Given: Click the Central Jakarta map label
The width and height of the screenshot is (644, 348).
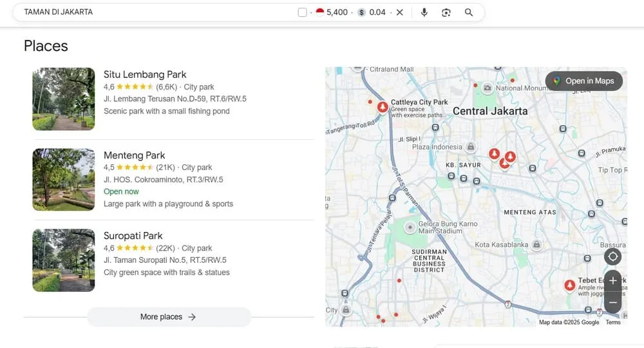Looking at the screenshot, I should coord(490,111).
